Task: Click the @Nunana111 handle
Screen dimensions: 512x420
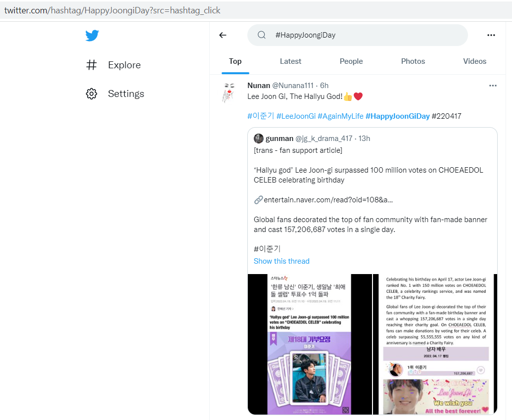Action: click(293, 86)
